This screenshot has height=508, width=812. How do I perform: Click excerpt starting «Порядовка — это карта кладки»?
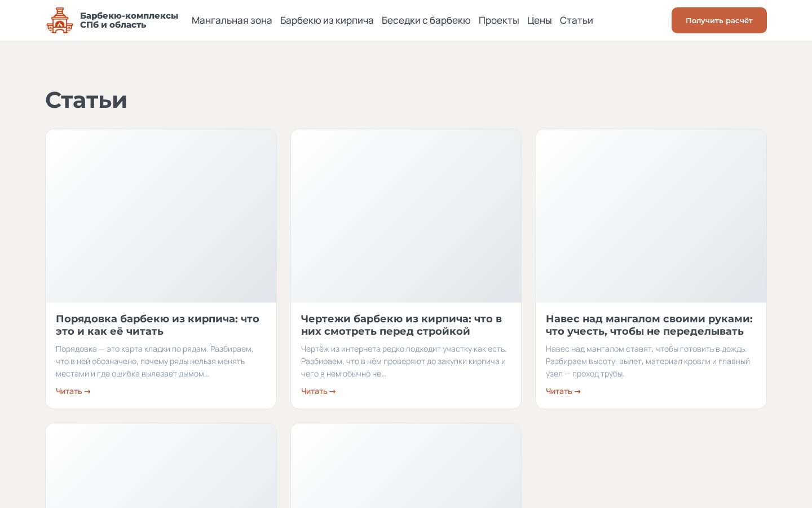click(x=155, y=361)
